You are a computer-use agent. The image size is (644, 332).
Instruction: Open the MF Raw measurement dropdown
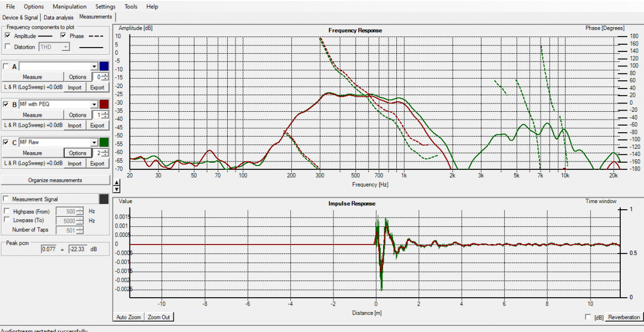[94, 142]
